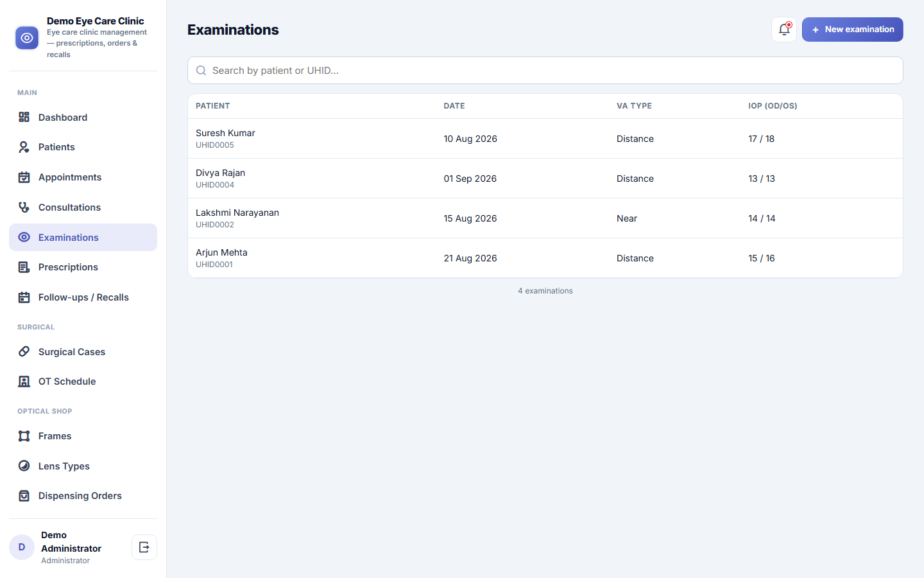Click the Lens Types circle icon
The image size is (924, 578).
click(x=24, y=466)
